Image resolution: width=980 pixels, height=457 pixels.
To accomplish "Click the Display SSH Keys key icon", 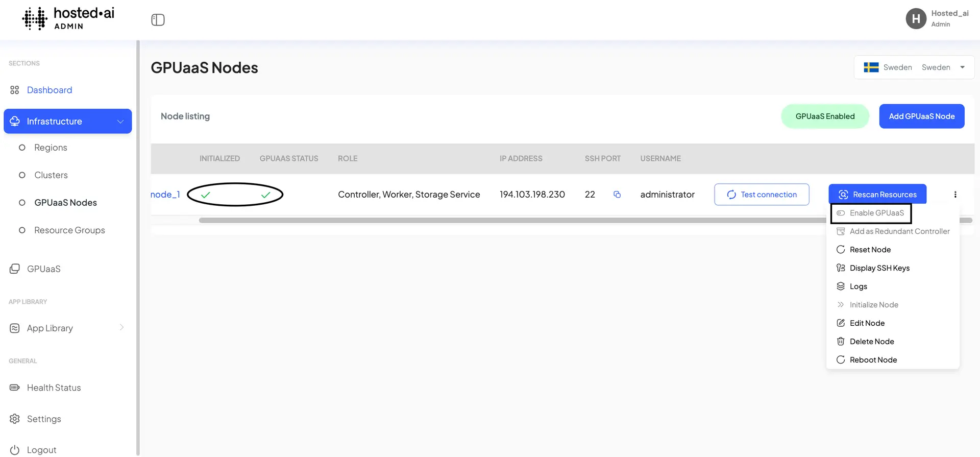I will tap(841, 268).
